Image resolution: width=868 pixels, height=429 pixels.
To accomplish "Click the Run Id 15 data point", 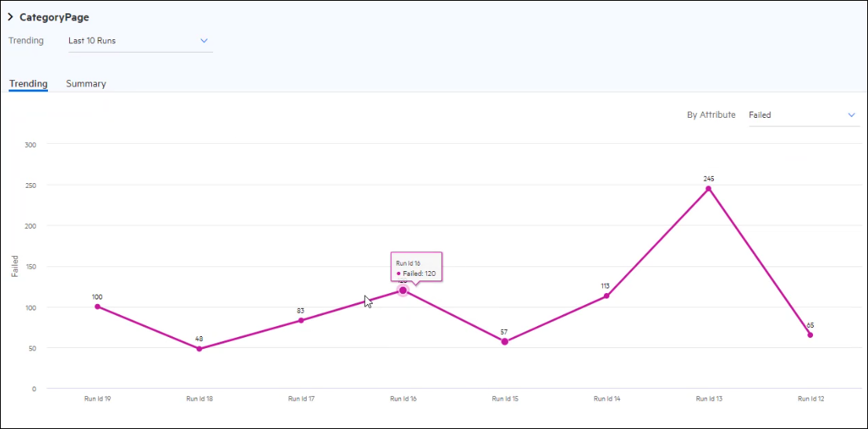I will [x=505, y=342].
